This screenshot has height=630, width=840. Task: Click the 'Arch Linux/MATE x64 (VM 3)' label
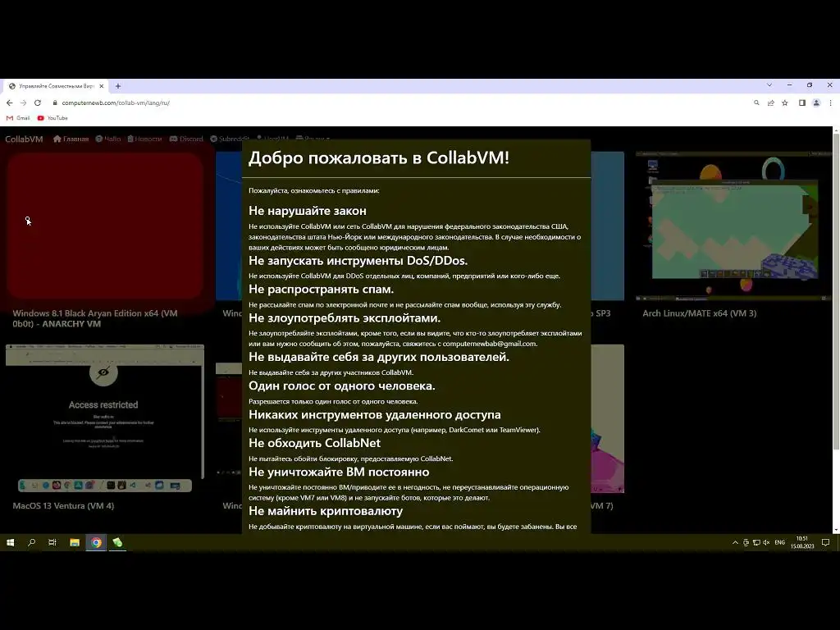[699, 313]
